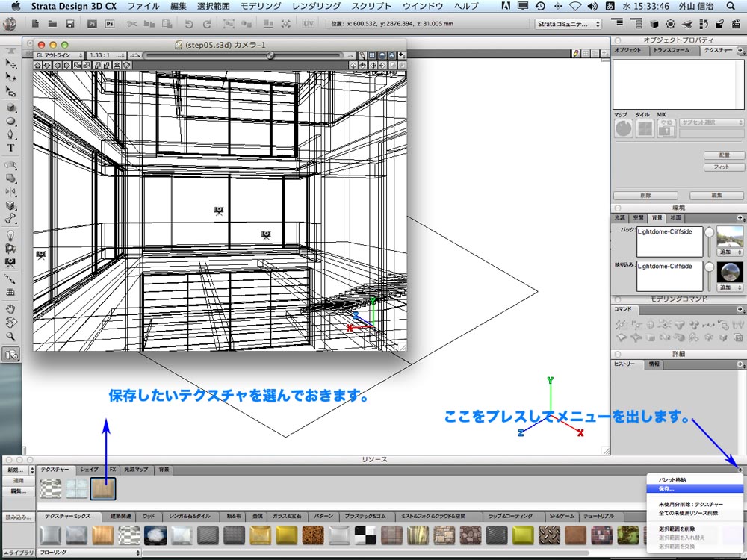The width and height of the screenshot is (747, 560).
Task: Click the バック Lightdome-Cliffside text field
Action: (x=669, y=241)
